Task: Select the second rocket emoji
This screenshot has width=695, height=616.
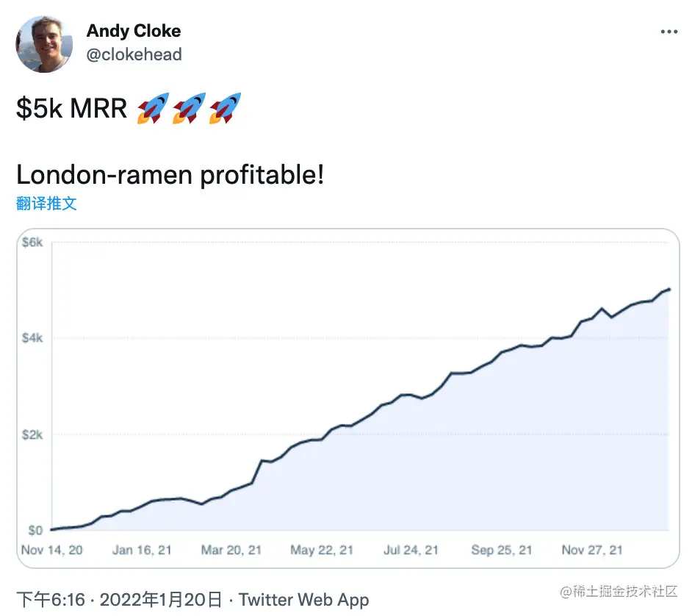Action: [x=190, y=108]
